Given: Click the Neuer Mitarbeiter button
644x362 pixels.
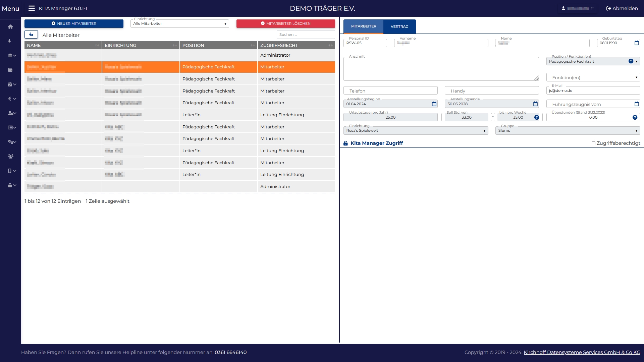Looking at the screenshot, I should click(74, 23).
